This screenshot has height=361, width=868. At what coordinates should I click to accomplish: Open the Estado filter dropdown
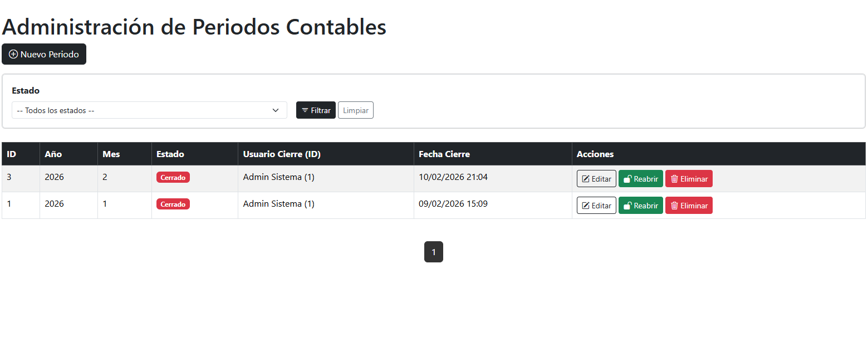pyautogui.click(x=149, y=110)
